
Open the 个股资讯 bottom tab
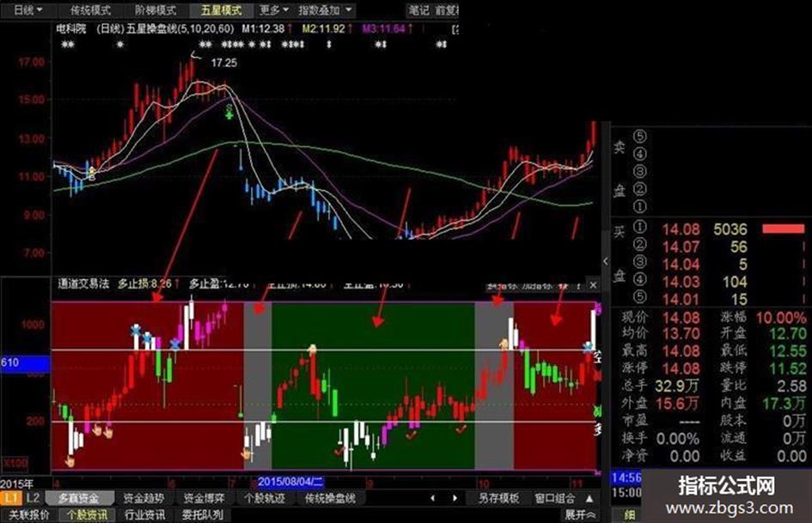pos(88,514)
